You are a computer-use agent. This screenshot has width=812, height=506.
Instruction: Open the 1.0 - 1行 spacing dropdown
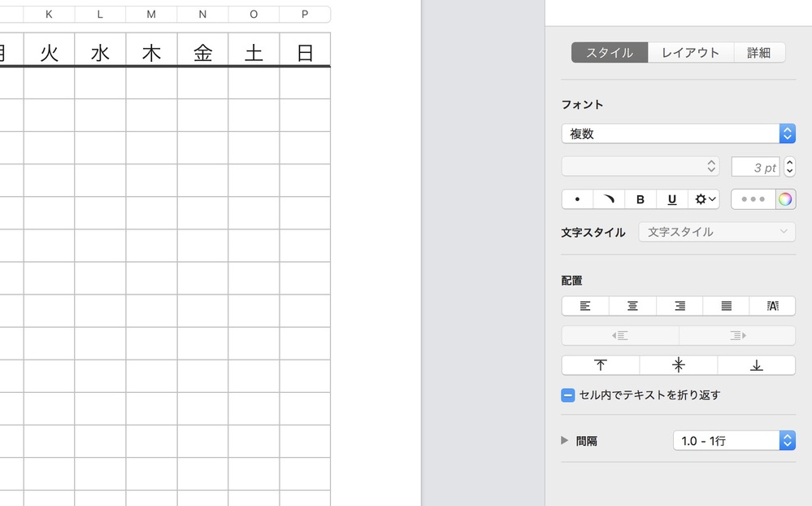734,441
